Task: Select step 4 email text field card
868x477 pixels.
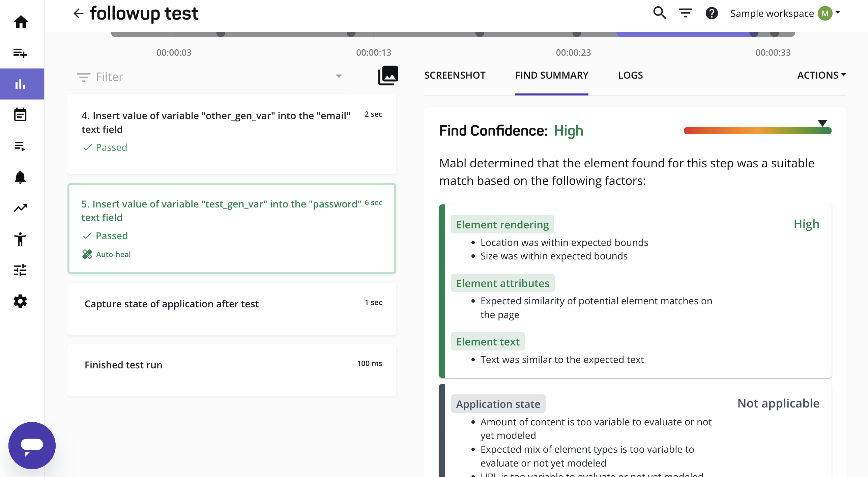Action: click(x=231, y=134)
